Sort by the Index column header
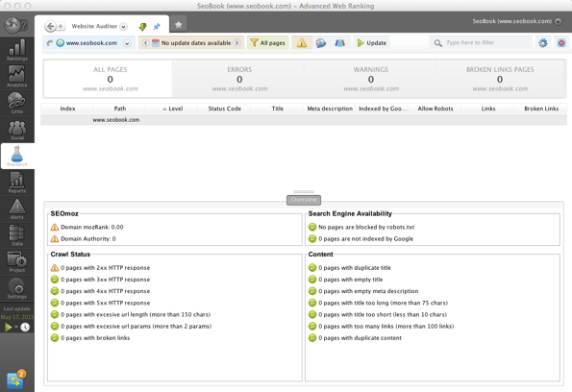 (x=67, y=109)
